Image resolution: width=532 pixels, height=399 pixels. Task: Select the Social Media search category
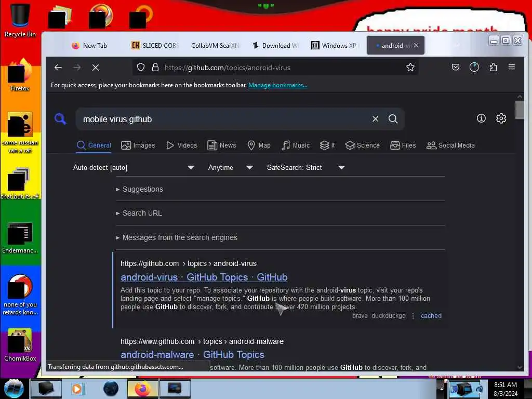[x=450, y=145]
